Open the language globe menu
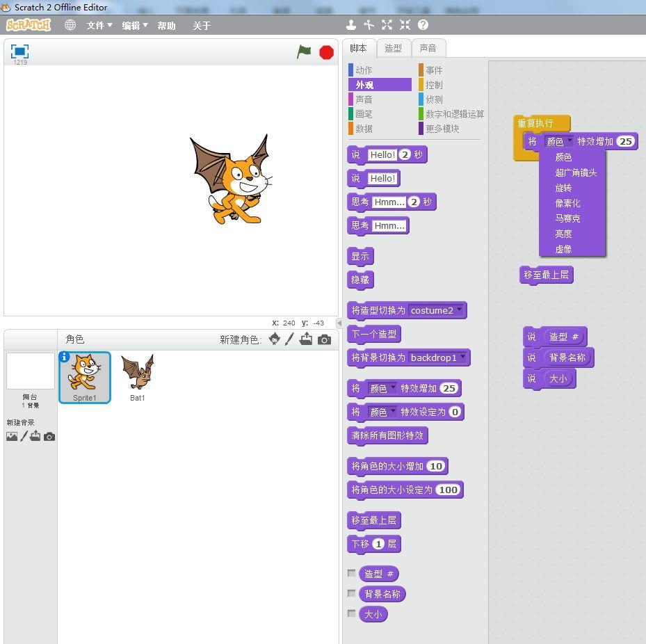The height and width of the screenshot is (644, 646). click(70, 25)
